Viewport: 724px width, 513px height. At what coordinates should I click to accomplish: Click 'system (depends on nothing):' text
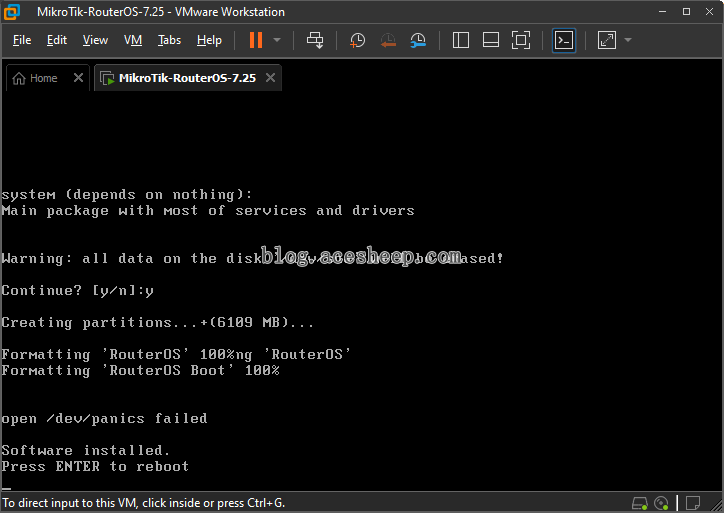(x=127, y=194)
